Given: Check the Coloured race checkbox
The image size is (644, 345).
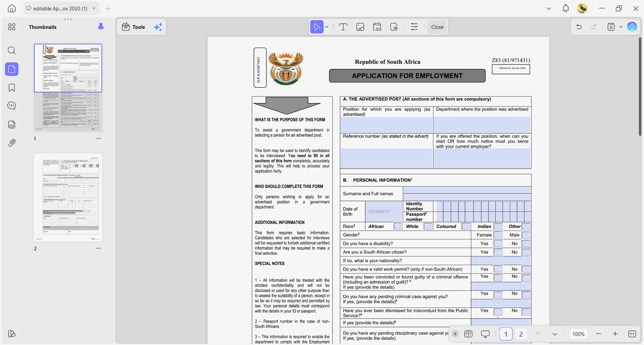Looking at the screenshot, I should [x=466, y=227].
